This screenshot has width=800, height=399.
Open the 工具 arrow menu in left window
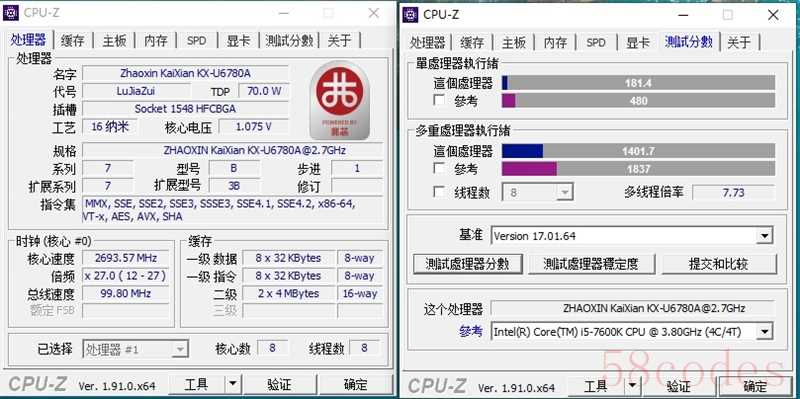[233, 384]
